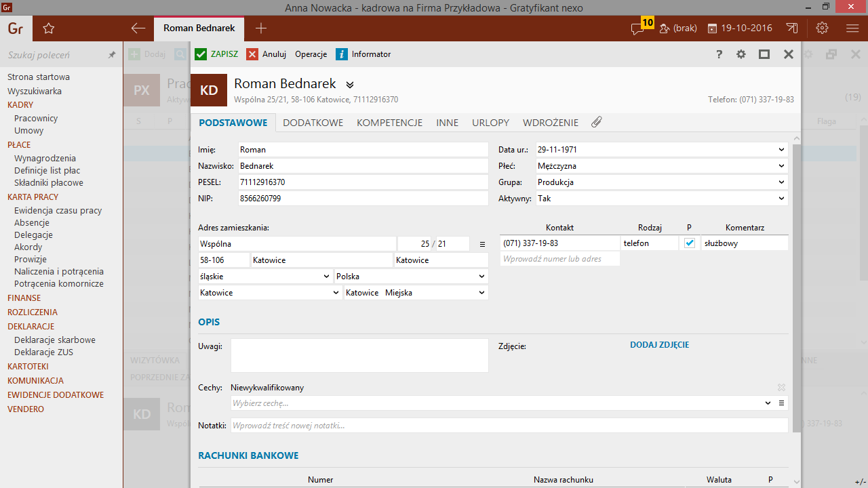The height and width of the screenshot is (488, 868).
Task: Open the messages notification icon
Action: pyautogui.click(x=638, y=28)
